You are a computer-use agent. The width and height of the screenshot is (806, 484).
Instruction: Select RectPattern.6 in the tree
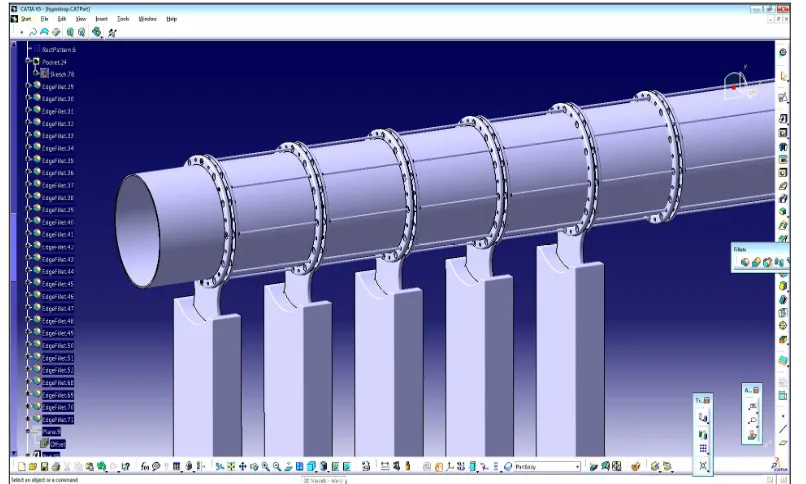click(59, 49)
